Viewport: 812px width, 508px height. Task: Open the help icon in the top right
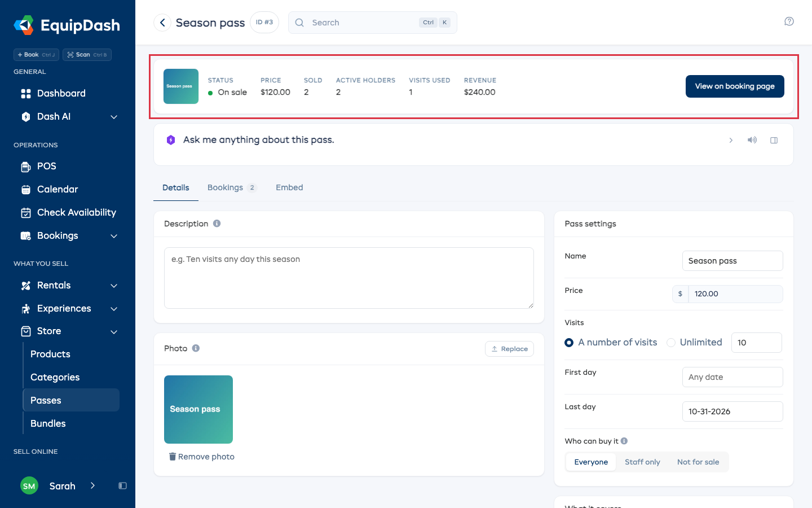(789, 21)
